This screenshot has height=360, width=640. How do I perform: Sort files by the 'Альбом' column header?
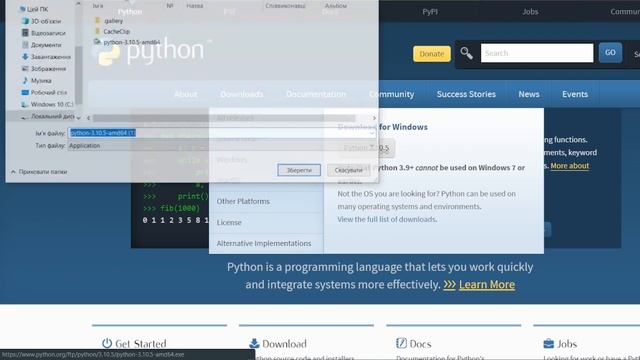point(336,6)
